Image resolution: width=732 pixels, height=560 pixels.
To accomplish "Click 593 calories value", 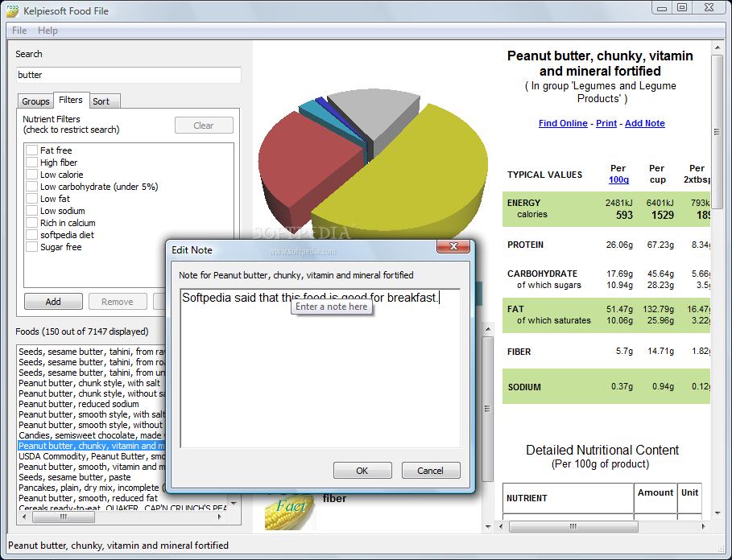I will pos(624,216).
